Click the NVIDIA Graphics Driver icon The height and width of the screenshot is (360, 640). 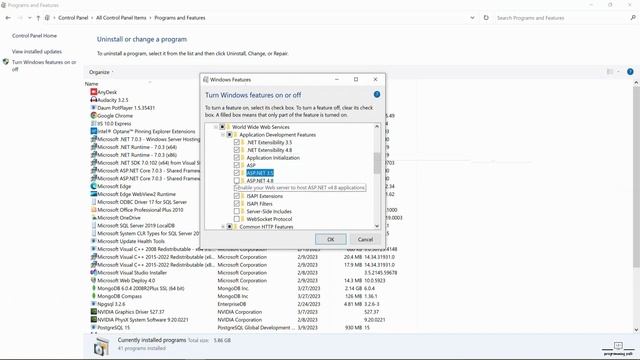93,311
